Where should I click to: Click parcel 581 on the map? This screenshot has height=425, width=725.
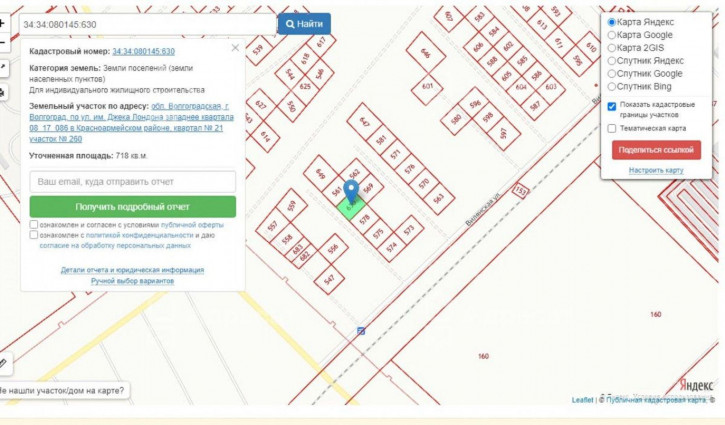click(x=381, y=139)
